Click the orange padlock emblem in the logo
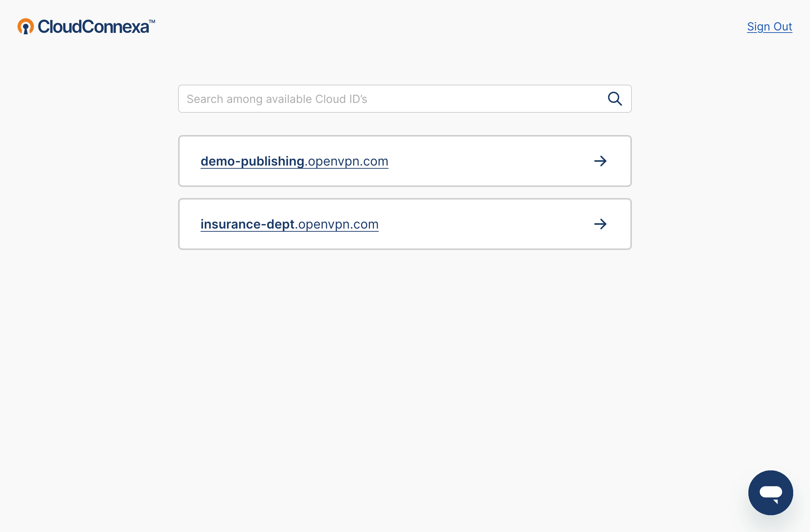 click(26, 27)
